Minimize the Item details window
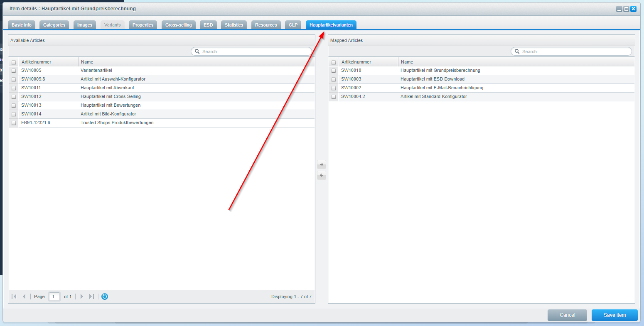The width and height of the screenshot is (644, 326). (619, 9)
